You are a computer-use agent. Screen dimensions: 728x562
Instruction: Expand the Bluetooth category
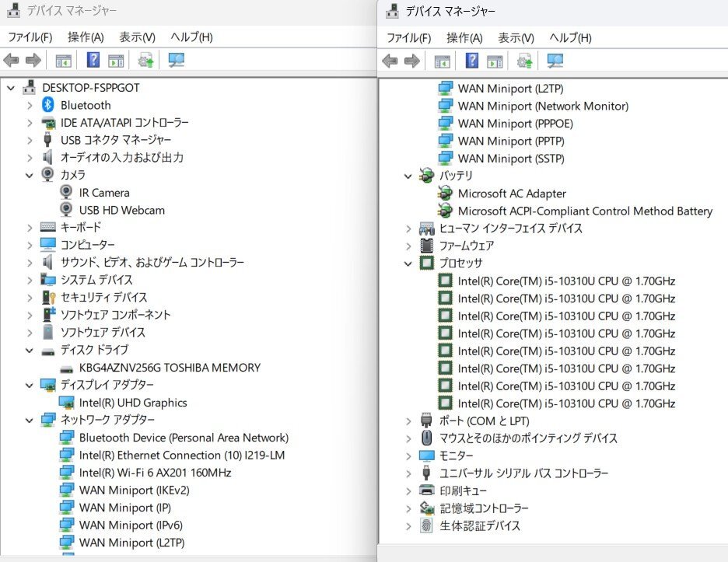point(30,106)
